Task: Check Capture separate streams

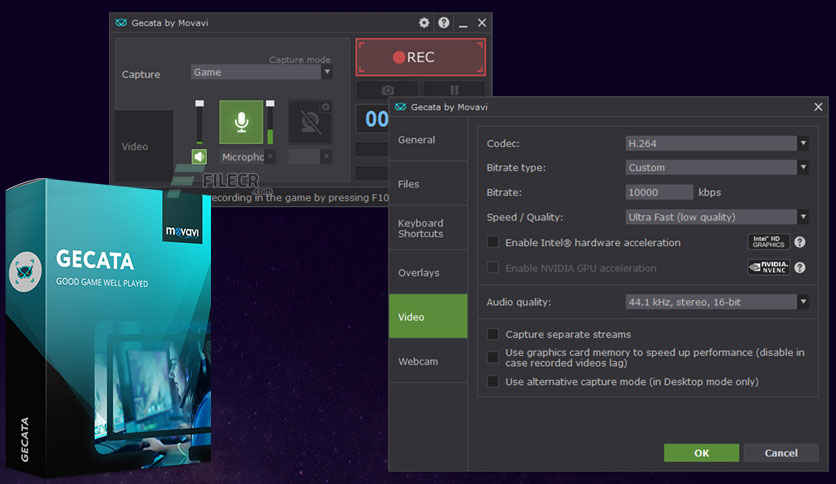Action: coord(492,334)
